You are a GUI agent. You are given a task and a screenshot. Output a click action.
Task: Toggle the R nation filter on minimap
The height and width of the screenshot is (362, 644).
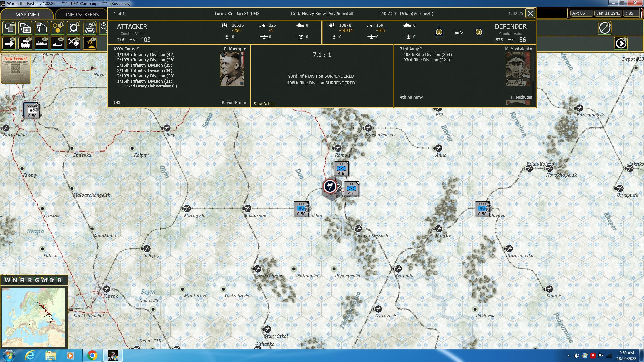click(30, 280)
